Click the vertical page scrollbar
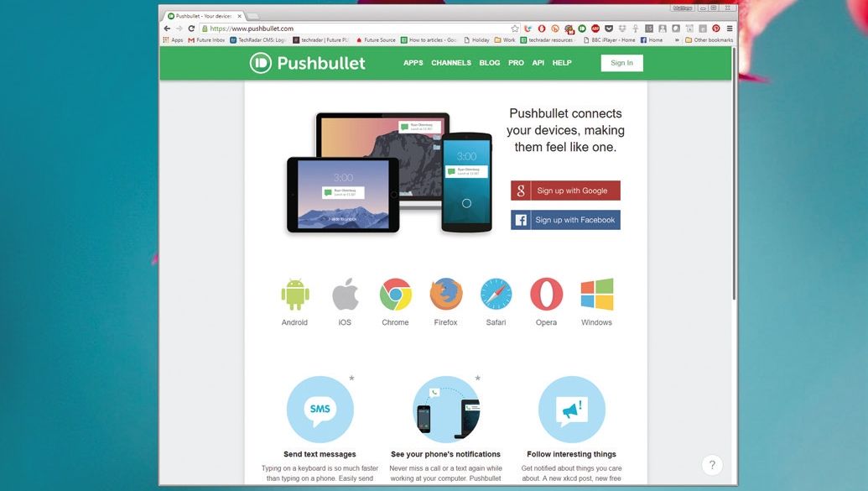Viewport: 868px width, 491px height. [x=734, y=175]
